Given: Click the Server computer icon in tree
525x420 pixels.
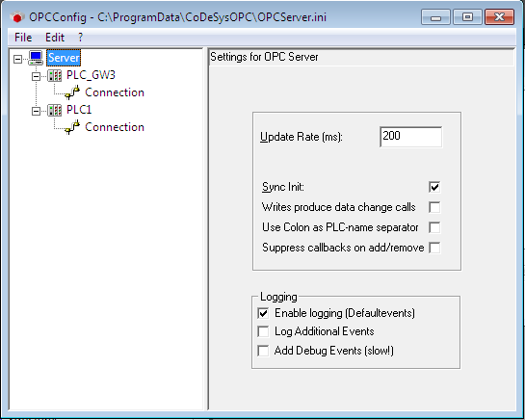Looking at the screenshot, I should [x=36, y=58].
